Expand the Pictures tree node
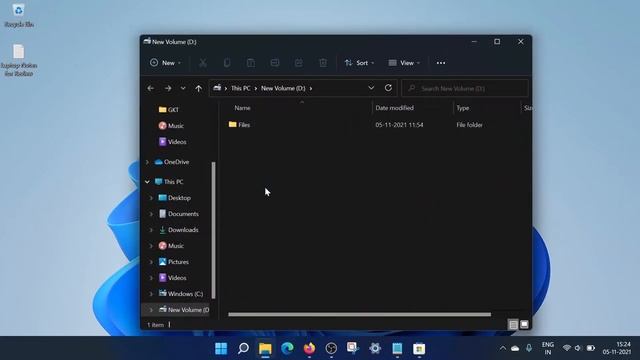 [151, 262]
